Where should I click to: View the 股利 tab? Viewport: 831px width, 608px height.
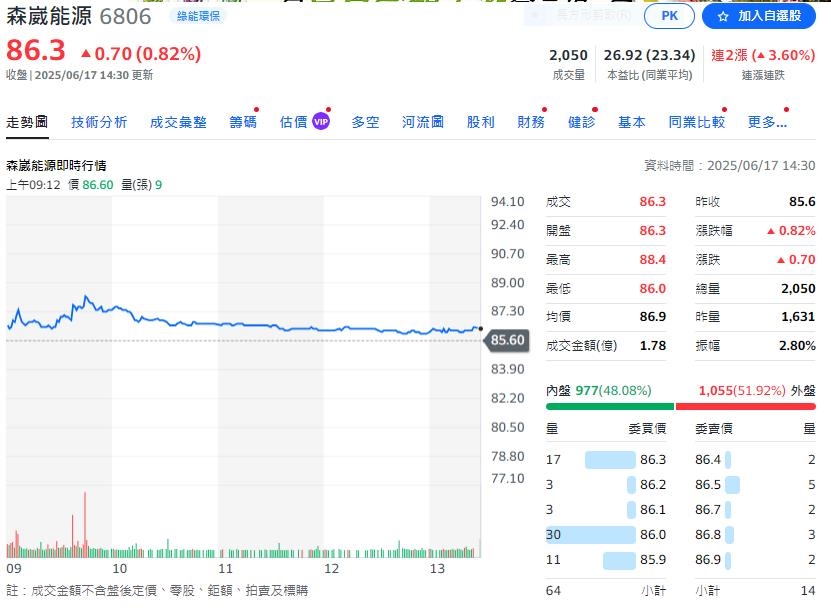point(480,120)
